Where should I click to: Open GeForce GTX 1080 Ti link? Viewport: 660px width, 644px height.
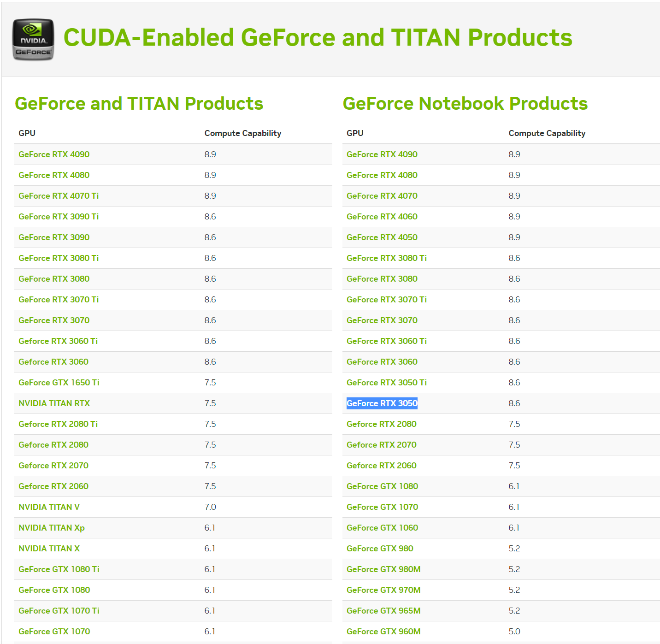pos(59,569)
